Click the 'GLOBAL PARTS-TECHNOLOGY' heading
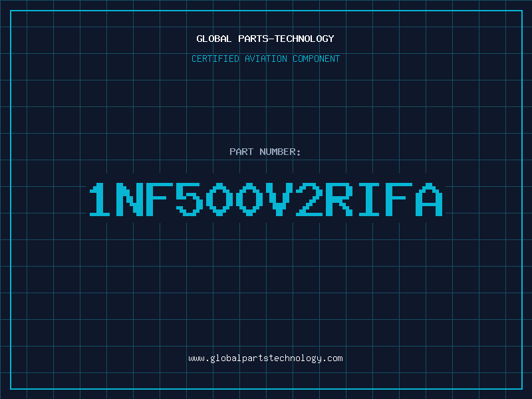 click(265, 39)
